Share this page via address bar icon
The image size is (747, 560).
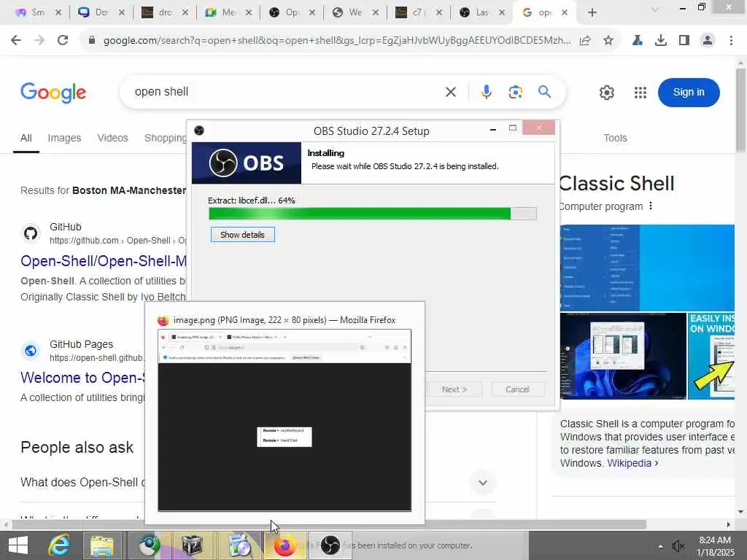[585, 41]
